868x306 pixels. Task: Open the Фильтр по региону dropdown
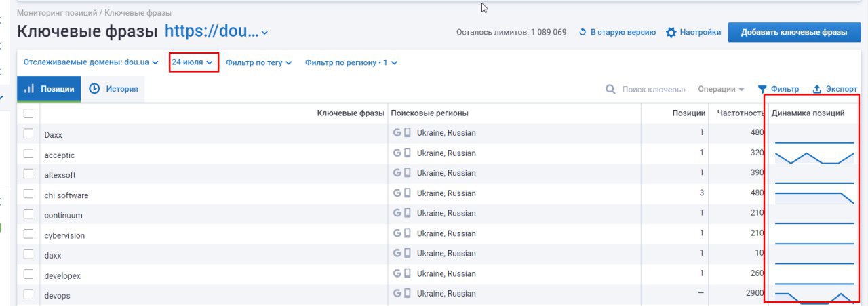[351, 62]
